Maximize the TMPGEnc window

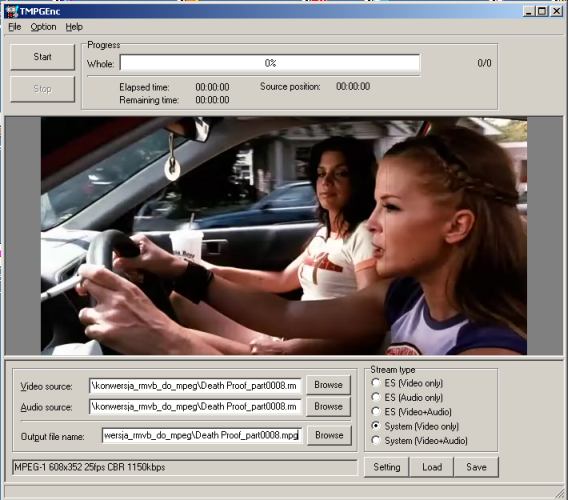click(x=542, y=12)
